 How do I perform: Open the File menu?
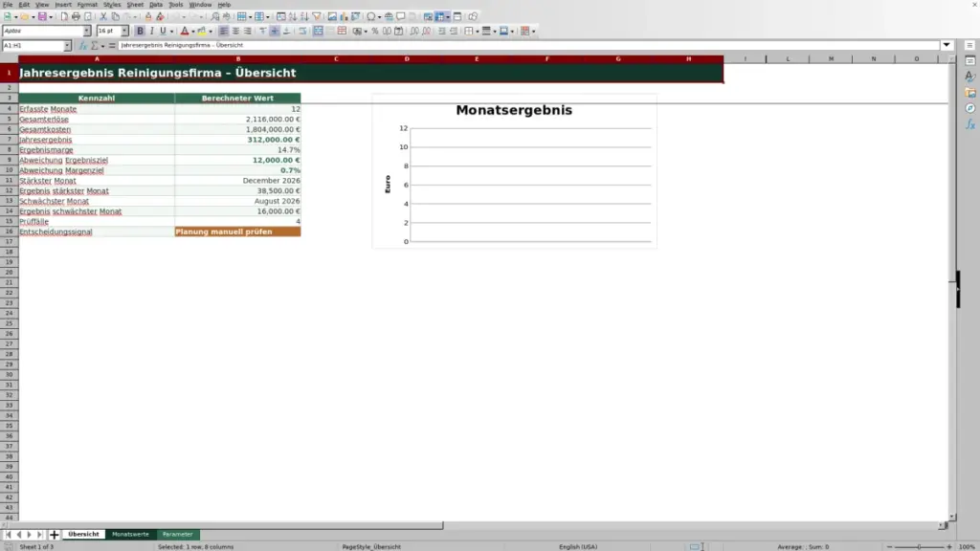(8, 5)
